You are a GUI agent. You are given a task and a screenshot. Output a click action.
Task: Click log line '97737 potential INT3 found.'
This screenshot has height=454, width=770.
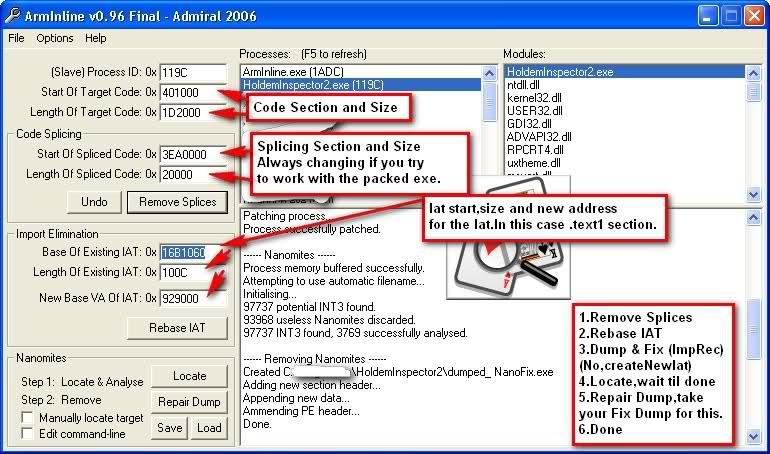point(309,307)
